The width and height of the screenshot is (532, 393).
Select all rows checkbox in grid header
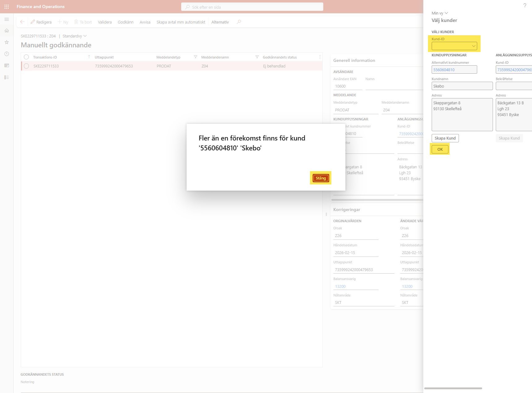pyautogui.click(x=26, y=57)
